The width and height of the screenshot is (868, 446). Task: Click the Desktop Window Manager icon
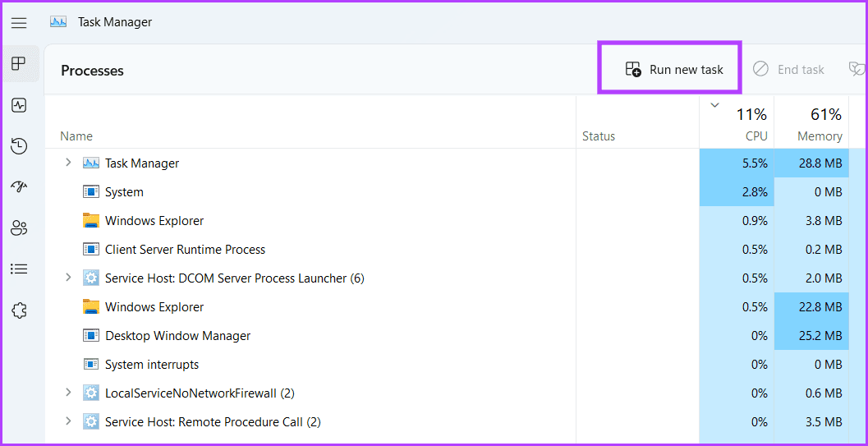(x=90, y=335)
